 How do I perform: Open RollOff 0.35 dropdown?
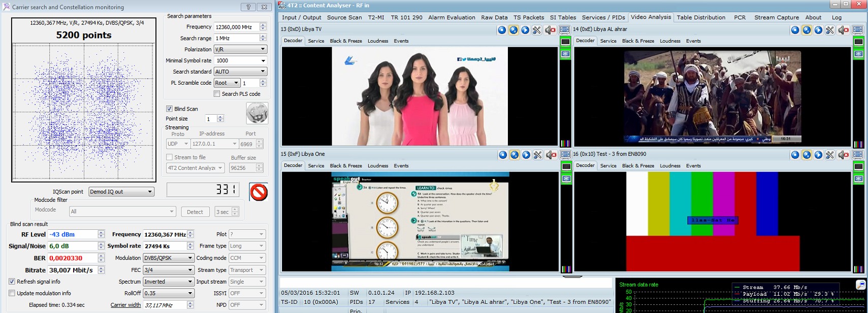pos(169,293)
